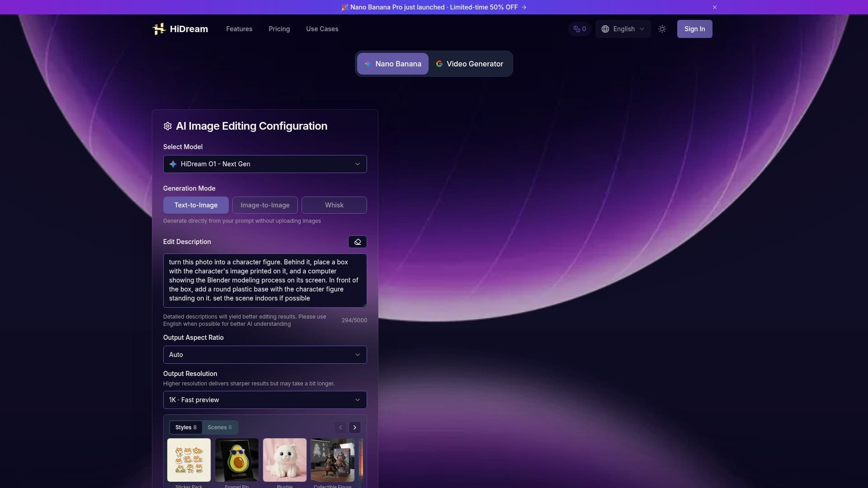
Task: Open the Output Resolution dropdown
Action: pos(265,400)
